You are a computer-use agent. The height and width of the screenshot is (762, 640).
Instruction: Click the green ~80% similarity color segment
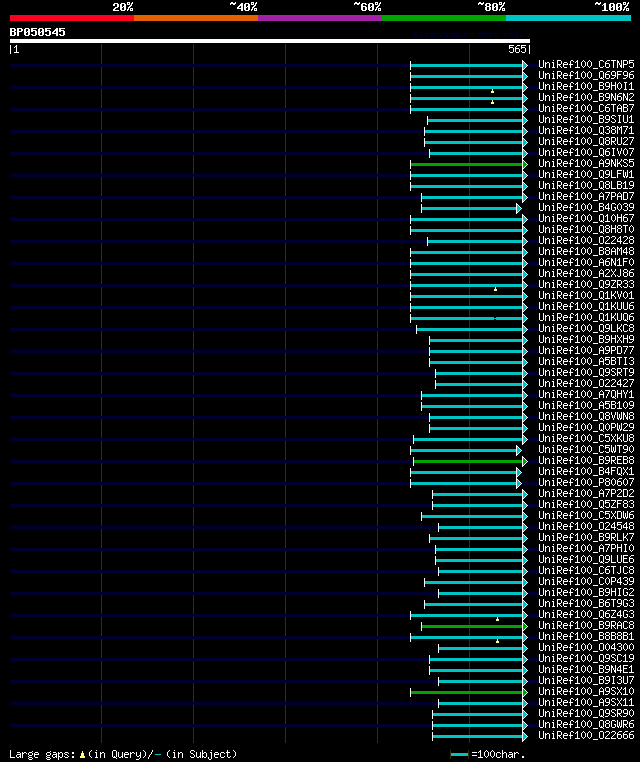[x=444, y=18]
